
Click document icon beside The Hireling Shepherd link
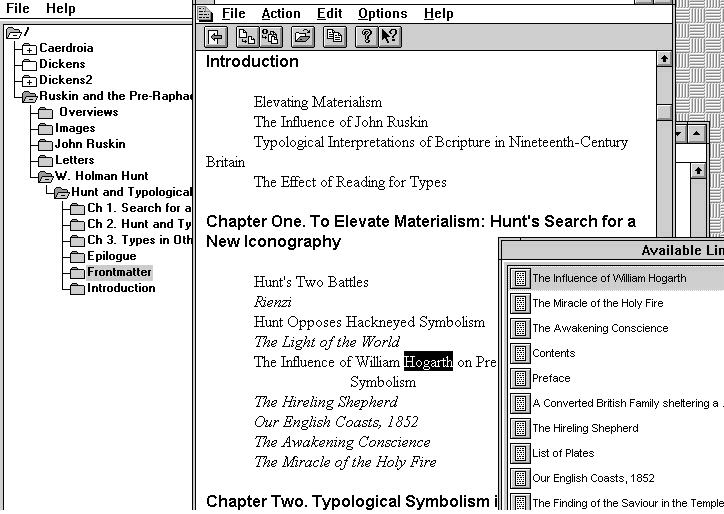[x=520, y=428]
